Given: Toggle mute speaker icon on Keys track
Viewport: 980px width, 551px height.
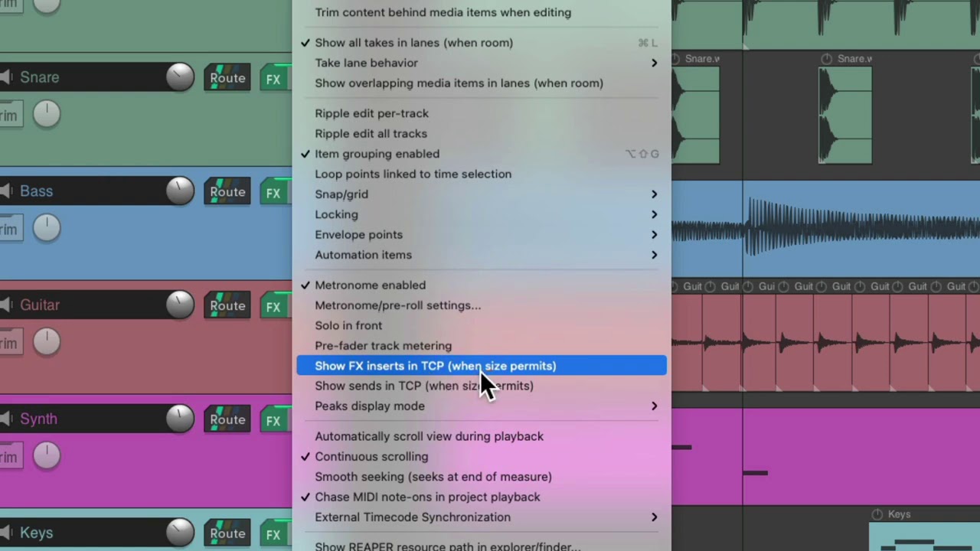Looking at the screenshot, I should click(6, 533).
